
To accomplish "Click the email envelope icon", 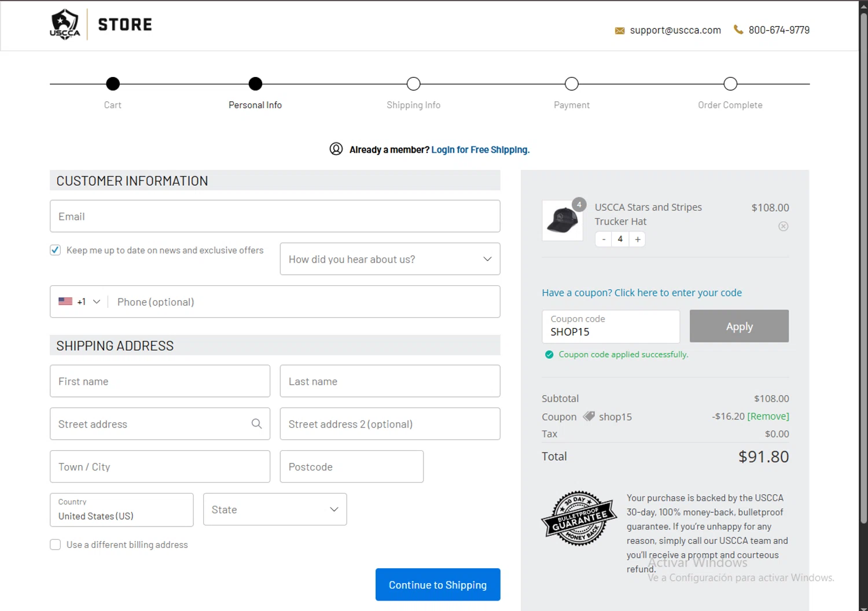I will [620, 31].
